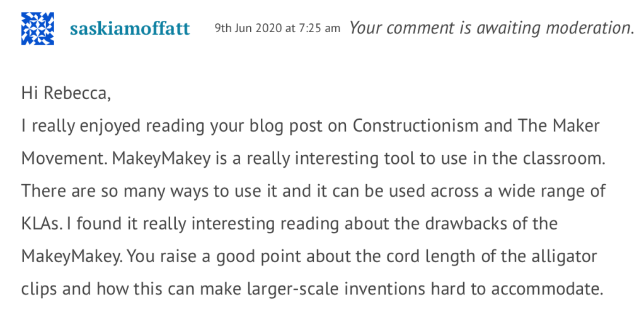Screen dimensions: 644x312
Task: Open the saskiamoffatt author link
Action: coord(130,29)
